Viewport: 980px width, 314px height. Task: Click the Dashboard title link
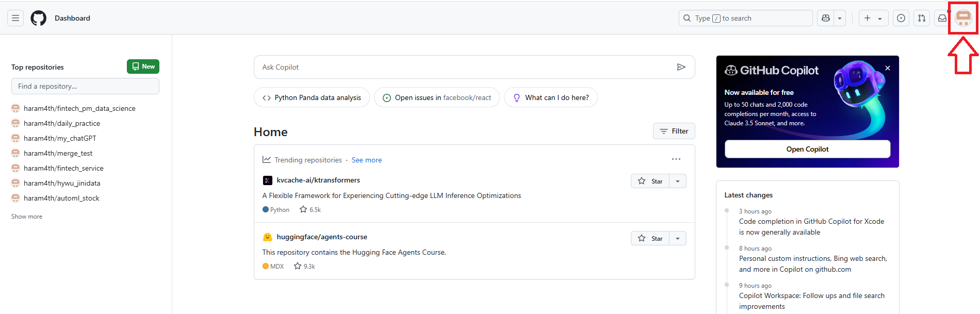(72, 18)
